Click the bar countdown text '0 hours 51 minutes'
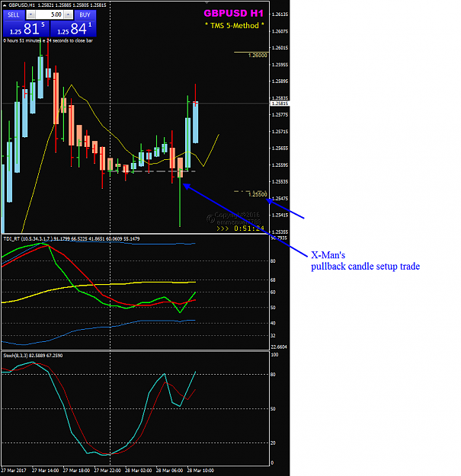 pos(48,40)
